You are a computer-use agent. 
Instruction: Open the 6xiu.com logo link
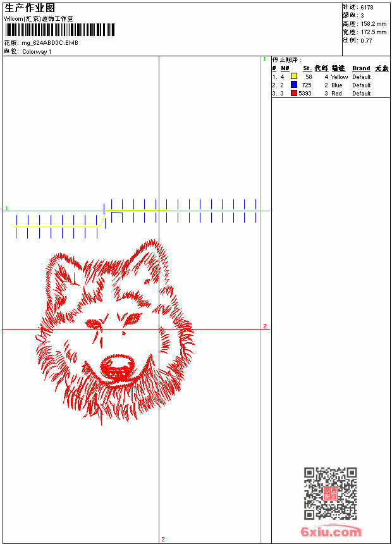coord(331,531)
